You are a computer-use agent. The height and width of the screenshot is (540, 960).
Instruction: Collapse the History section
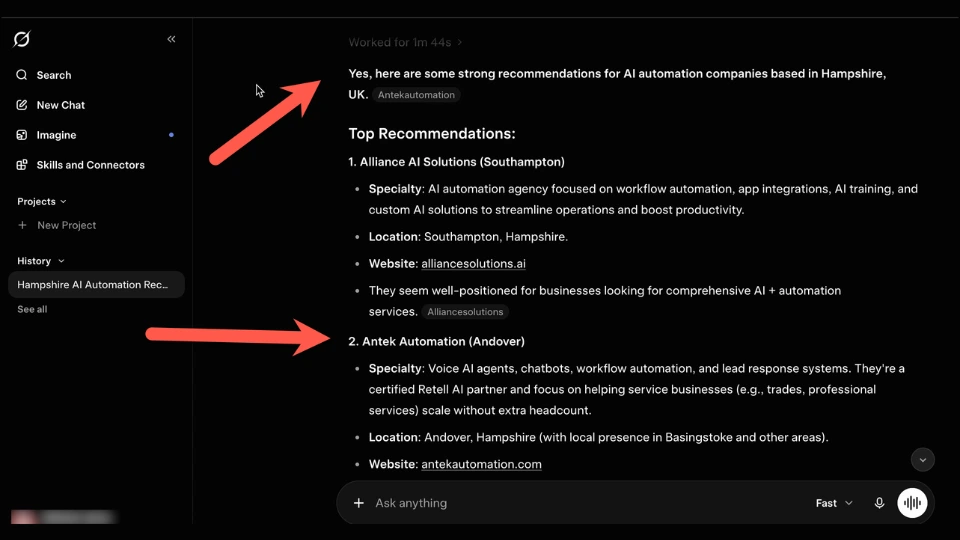[40, 261]
